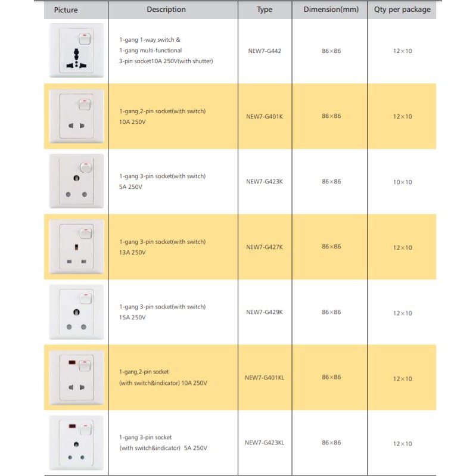Screen dimensions: 476x476
Task: Click the Picture column header
Action: [66, 10]
